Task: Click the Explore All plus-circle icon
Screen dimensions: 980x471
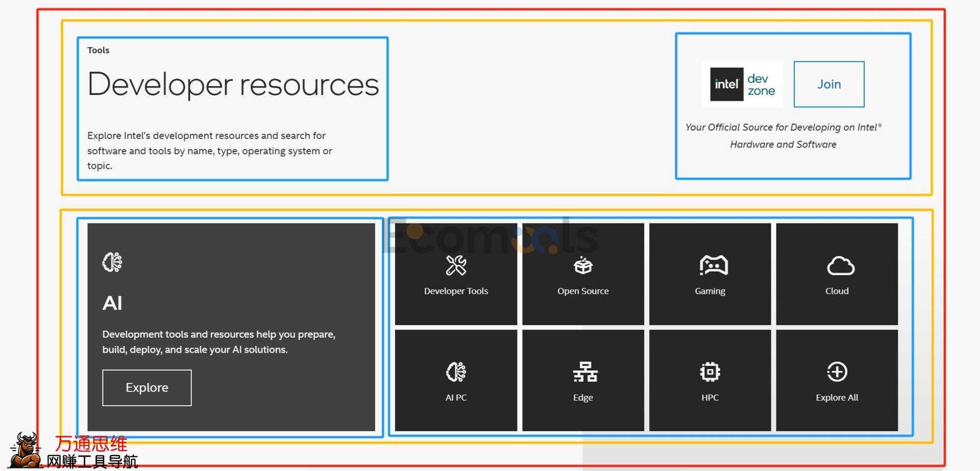Action: [x=837, y=372]
